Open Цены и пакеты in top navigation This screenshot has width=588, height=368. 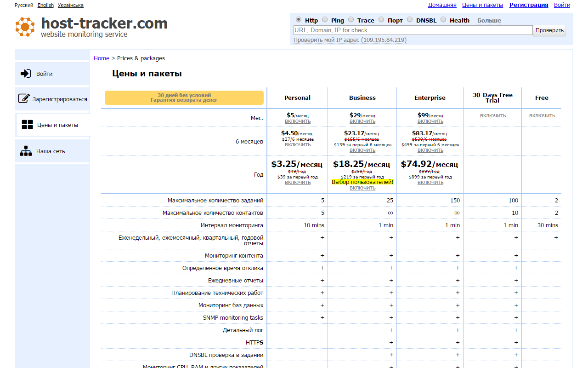[482, 5]
